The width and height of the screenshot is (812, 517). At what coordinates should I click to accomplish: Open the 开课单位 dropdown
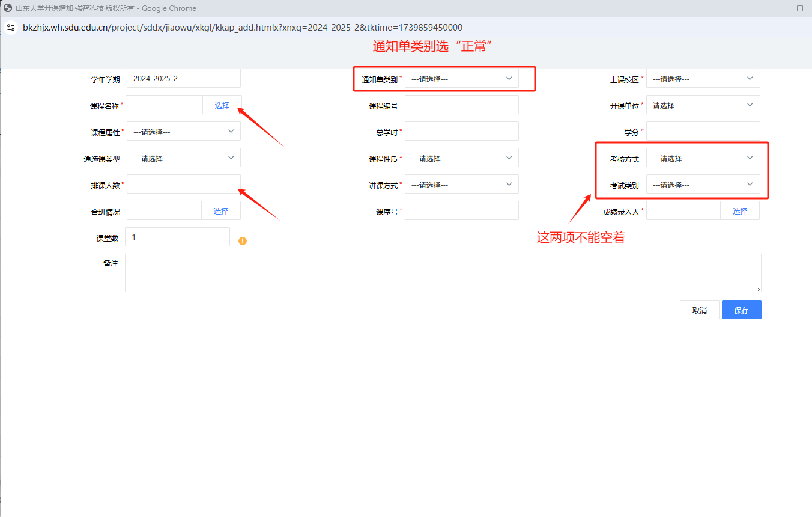(x=703, y=105)
